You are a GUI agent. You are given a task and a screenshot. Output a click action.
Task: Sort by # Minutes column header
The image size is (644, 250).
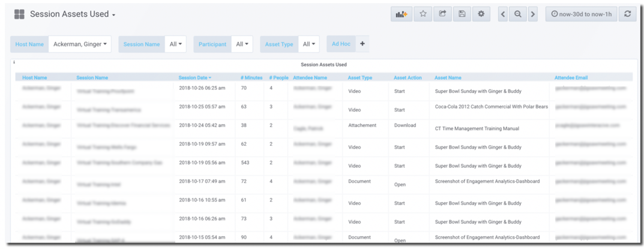click(x=251, y=77)
